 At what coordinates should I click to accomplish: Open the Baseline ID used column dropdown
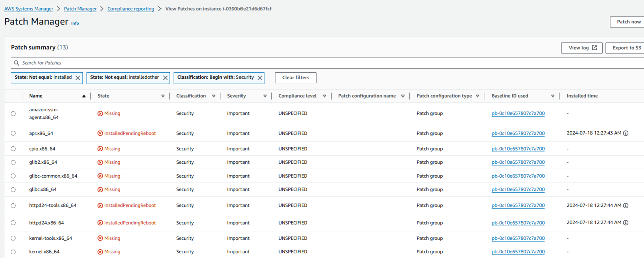click(x=552, y=96)
